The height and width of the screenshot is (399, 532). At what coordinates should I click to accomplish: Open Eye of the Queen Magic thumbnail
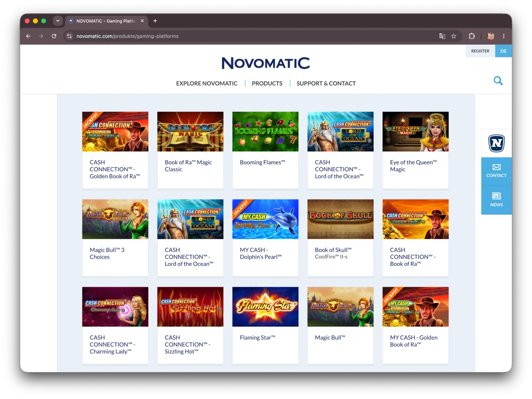[x=415, y=132]
